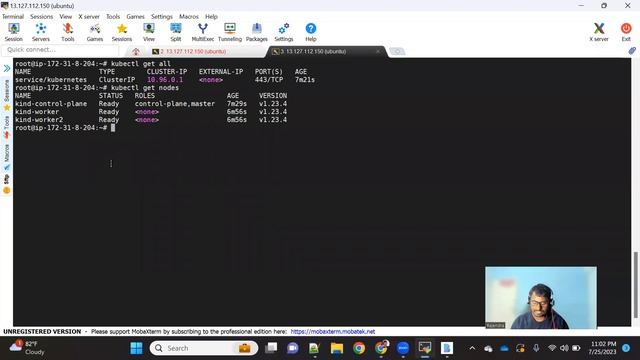Open the Settings menu in menu bar
The width and height of the screenshot is (640, 360).
pyautogui.click(x=162, y=16)
